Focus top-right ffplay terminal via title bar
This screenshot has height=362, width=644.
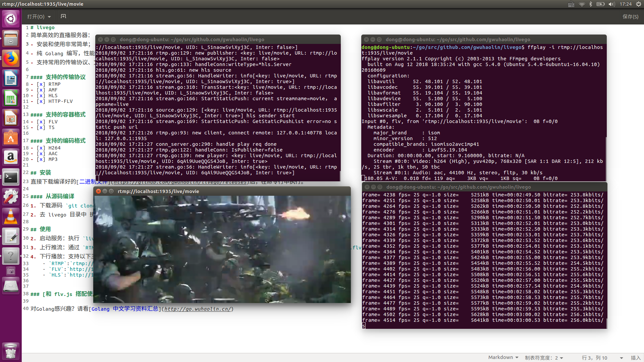point(484,39)
